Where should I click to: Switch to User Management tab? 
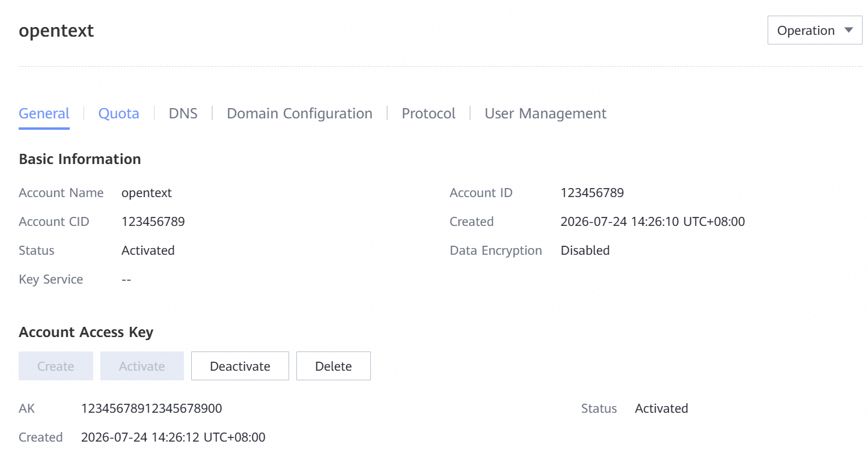pos(546,114)
